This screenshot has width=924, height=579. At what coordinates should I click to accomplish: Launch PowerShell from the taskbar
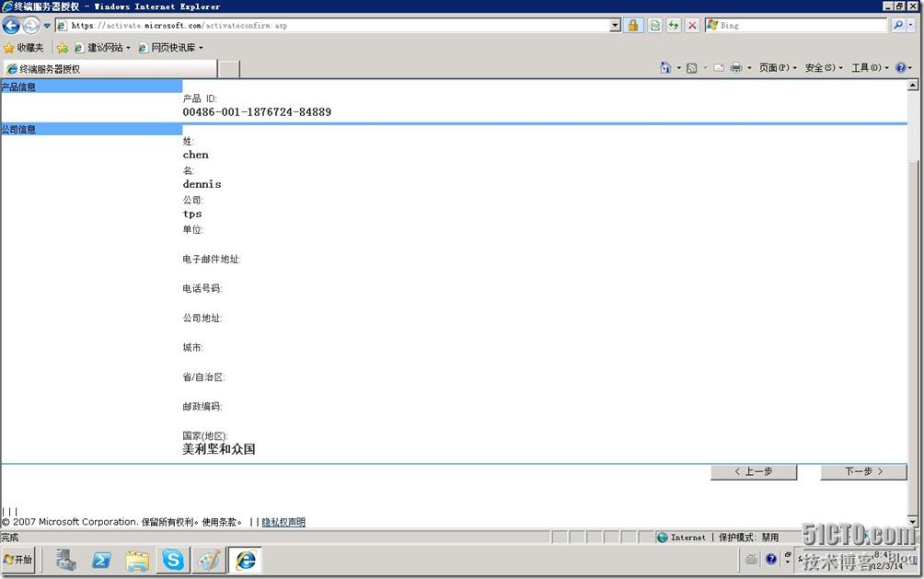(101, 560)
